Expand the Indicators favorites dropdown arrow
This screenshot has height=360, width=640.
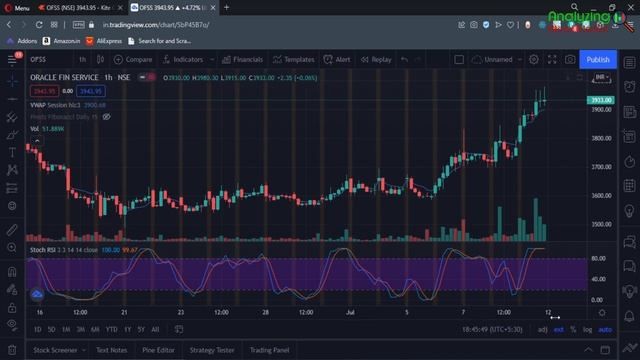click(x=212, y=60)
